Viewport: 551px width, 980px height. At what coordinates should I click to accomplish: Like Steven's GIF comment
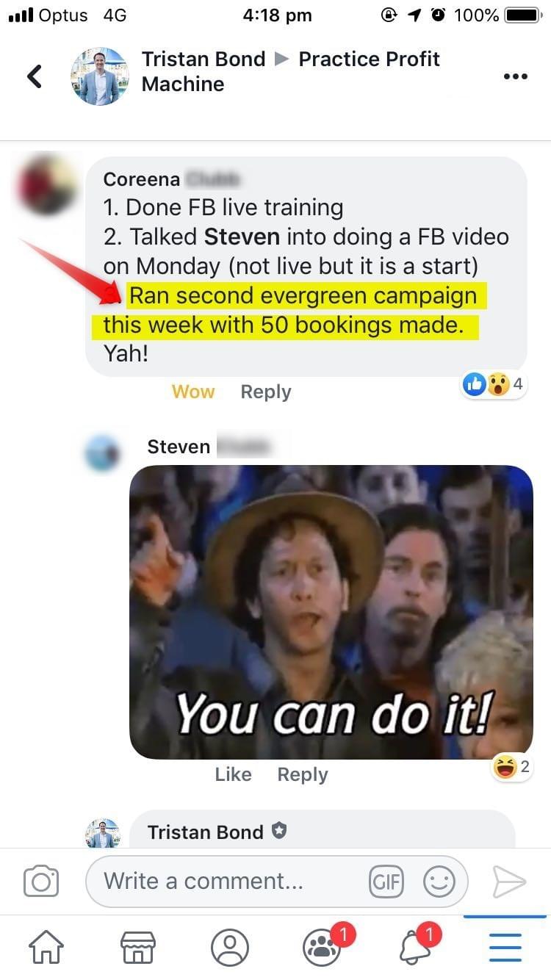pyautogui.click(x=233, y=774)
